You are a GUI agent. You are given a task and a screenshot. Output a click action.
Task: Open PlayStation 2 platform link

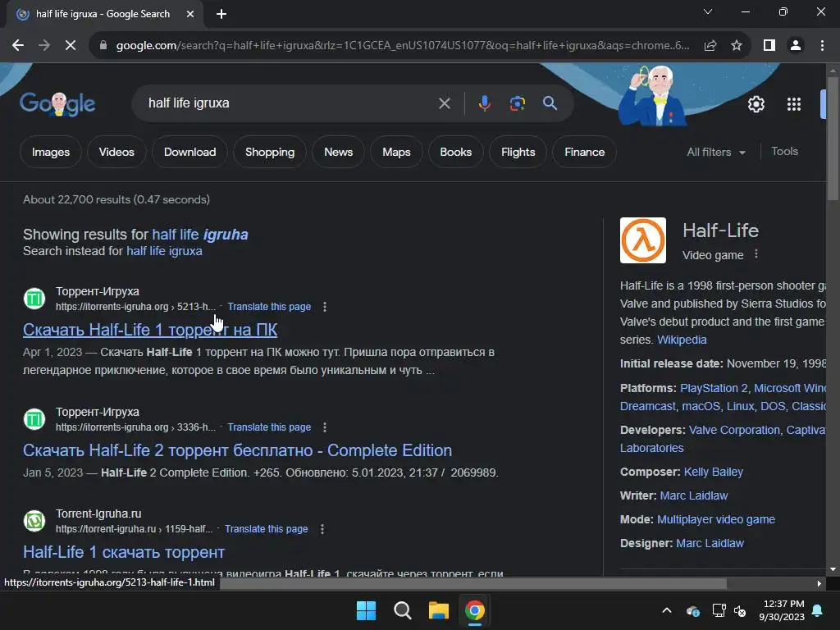(x=714, y=388)
